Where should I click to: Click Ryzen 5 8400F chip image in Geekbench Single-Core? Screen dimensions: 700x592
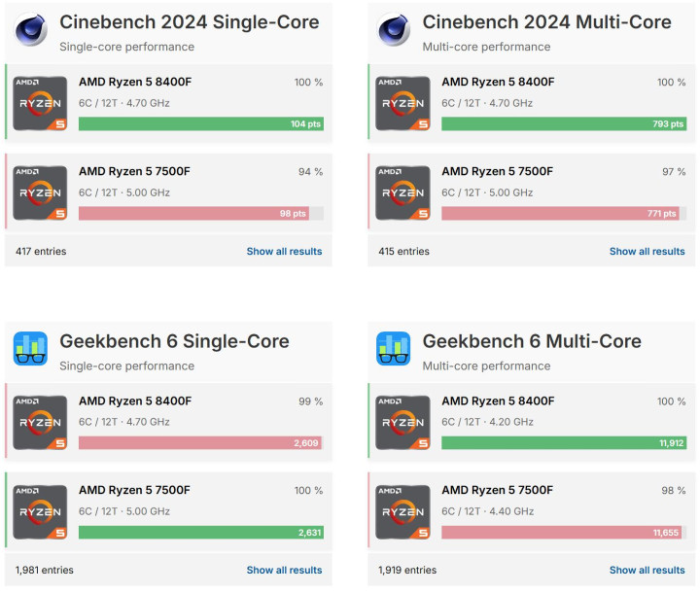tap(40, 423)
